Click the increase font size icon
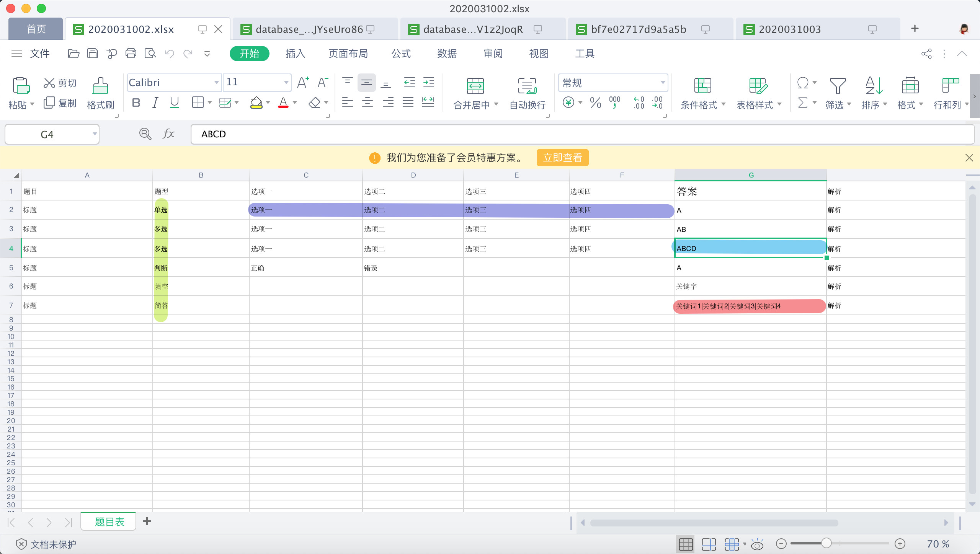Image resolution: width=980 pixels, height=554 pixels. tap(303, 83)
